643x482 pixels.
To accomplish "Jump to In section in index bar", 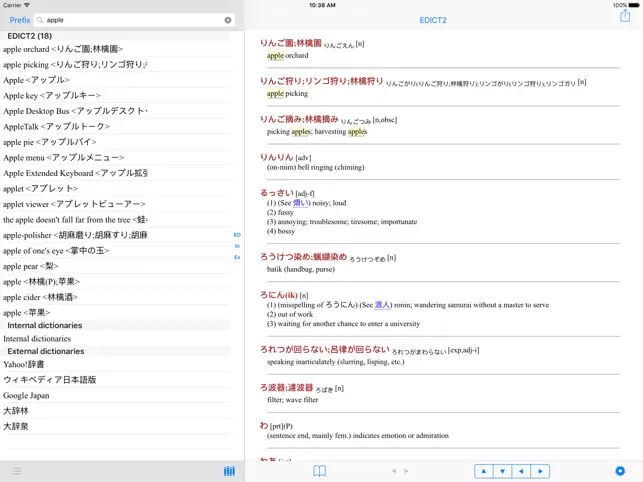I will [237, 246].
